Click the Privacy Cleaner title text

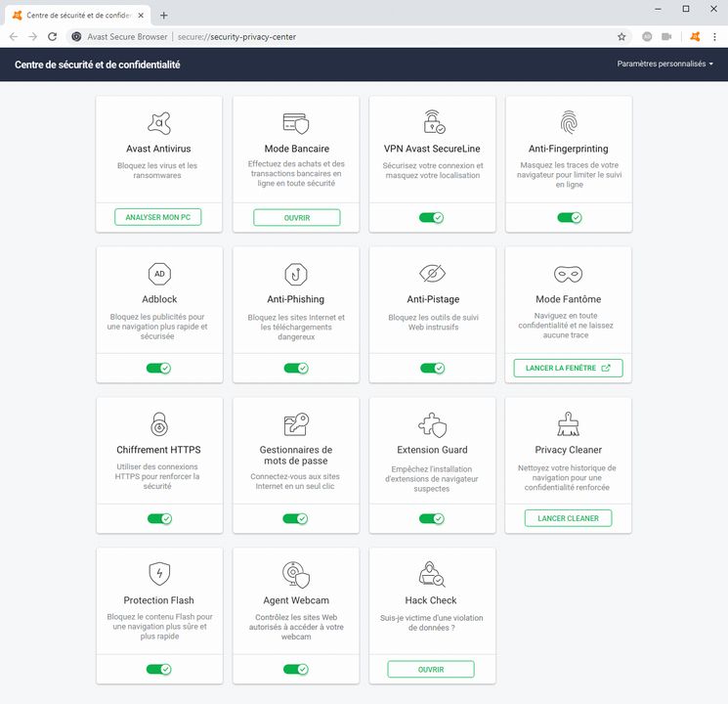[x=569, y=450]
